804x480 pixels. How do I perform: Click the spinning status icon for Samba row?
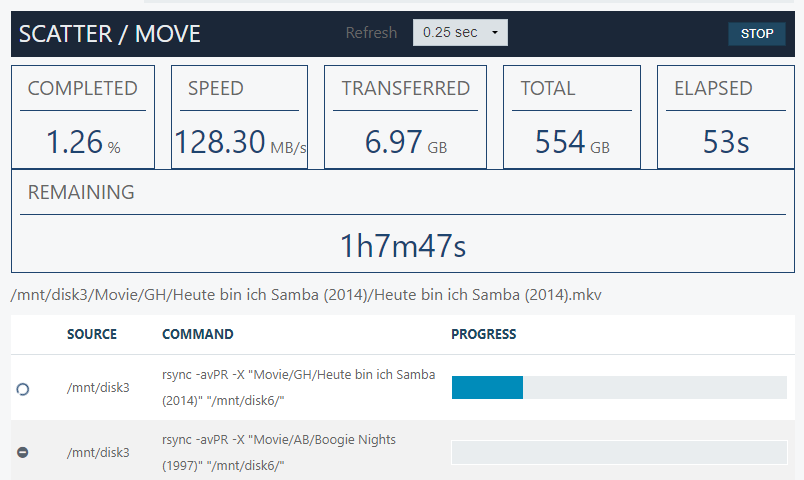(x=23, y=389)
